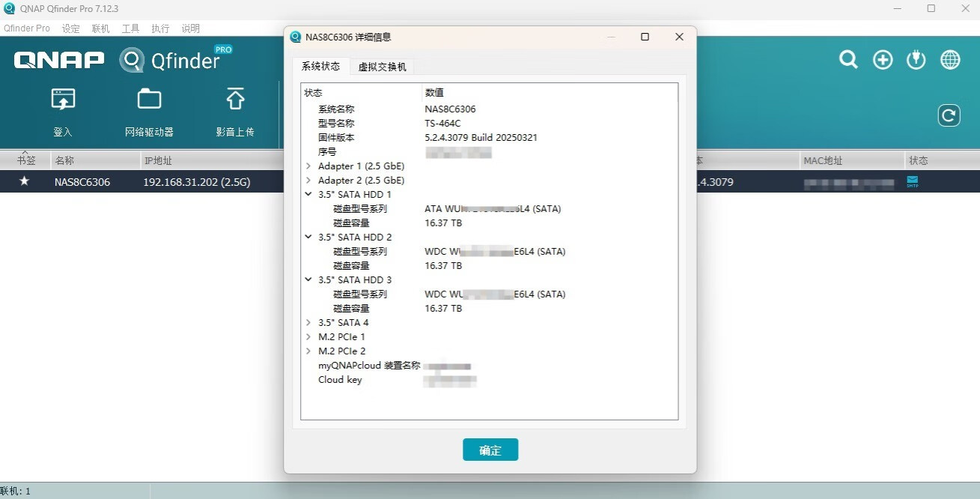Click the star bookmark icon for NAS8C6306
This screenshot has width=980, height=499.
pyautogui.click(x=25, y=181)
